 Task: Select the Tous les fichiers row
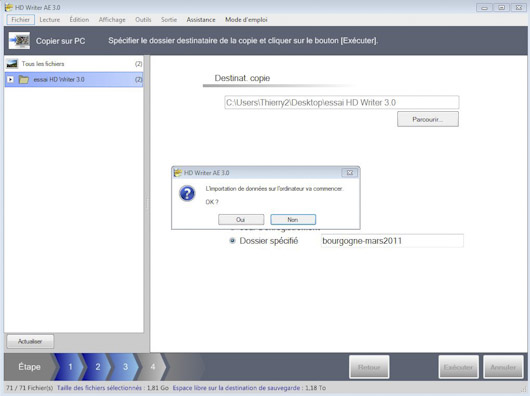click(x=74, y=64)
